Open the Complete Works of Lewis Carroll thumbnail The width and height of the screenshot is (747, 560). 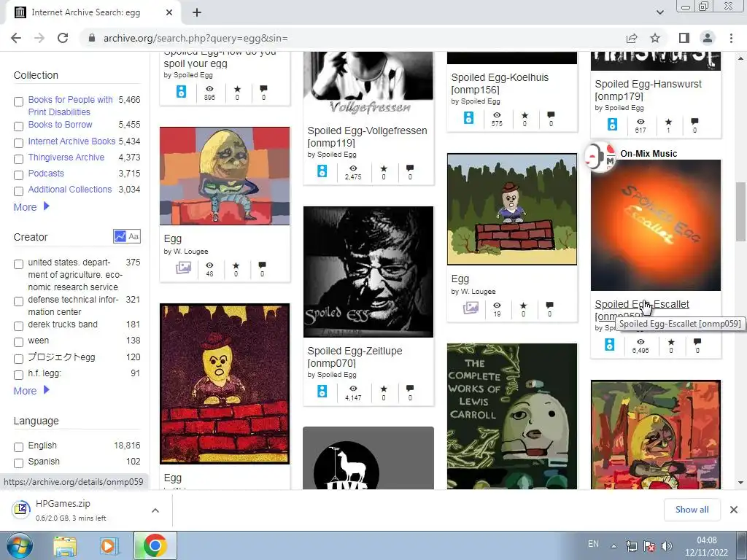tap(511, 416)
